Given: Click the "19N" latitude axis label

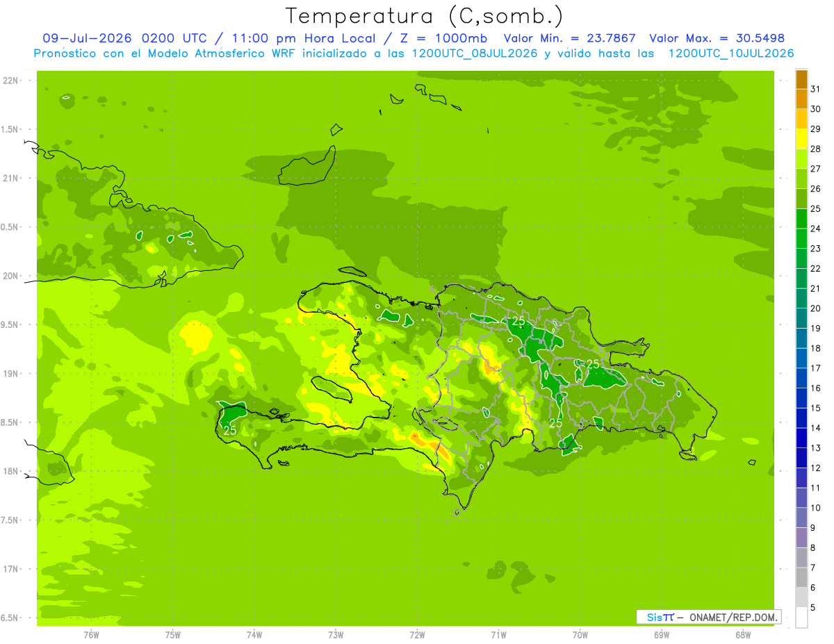Looking at the screenshot, I should pos(10,374).
